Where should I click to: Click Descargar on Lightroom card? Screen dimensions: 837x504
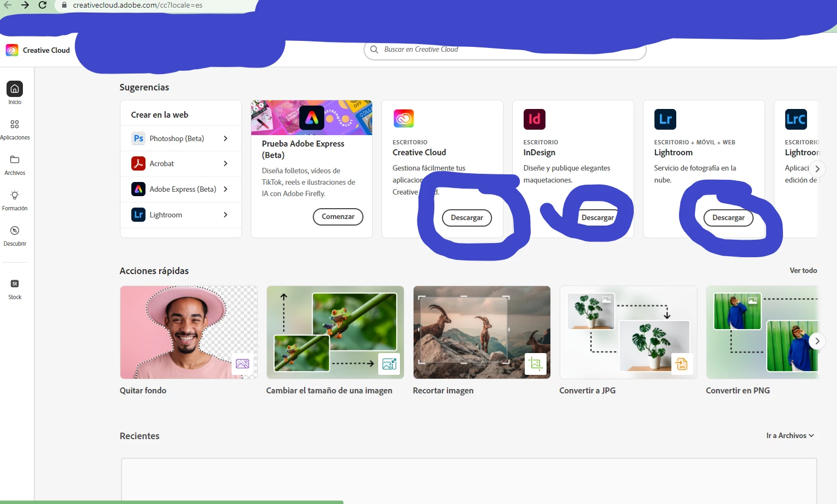point(729,217)
